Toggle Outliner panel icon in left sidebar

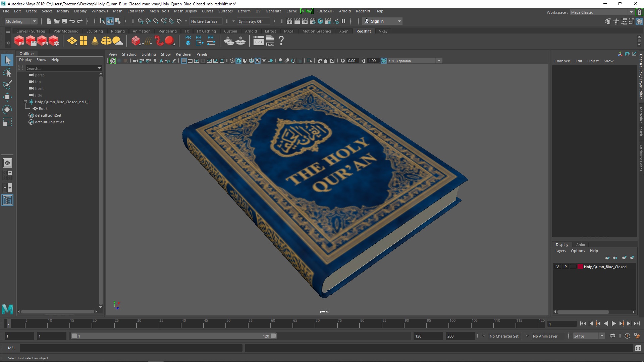coord(7,200)
